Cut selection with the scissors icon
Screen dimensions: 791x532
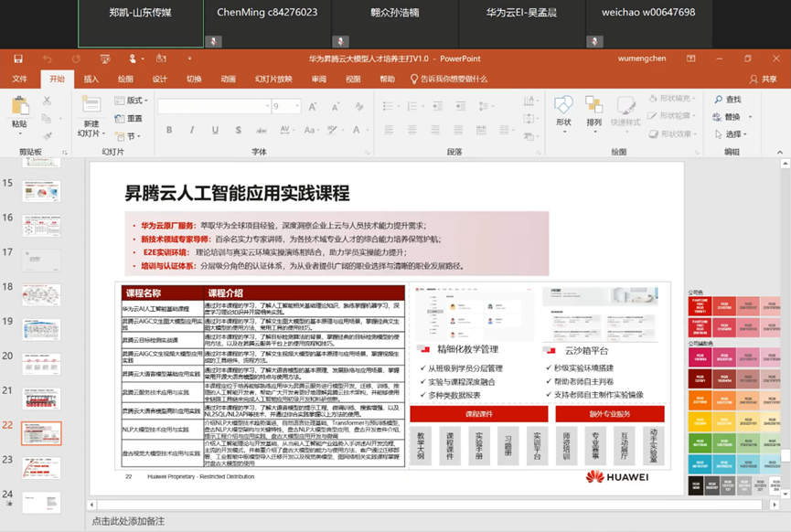coord(47,101)
